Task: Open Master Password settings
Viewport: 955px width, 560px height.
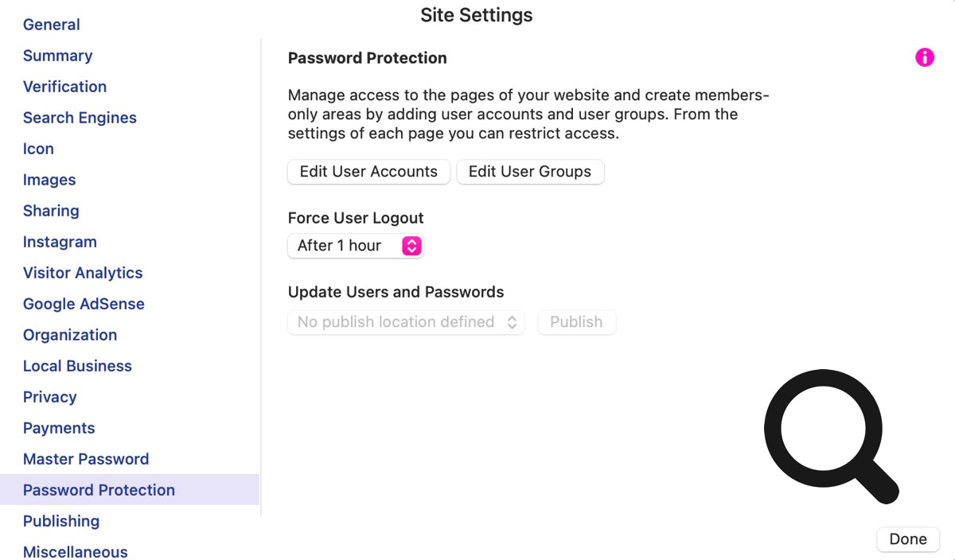Action: (86, 459)
